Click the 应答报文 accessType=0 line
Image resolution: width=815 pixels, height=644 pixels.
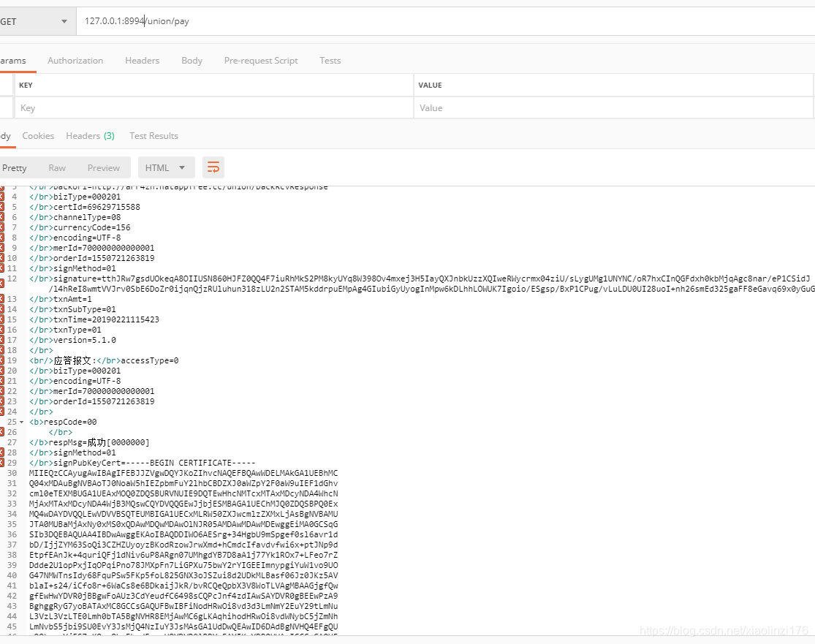[x=104, y=360]
